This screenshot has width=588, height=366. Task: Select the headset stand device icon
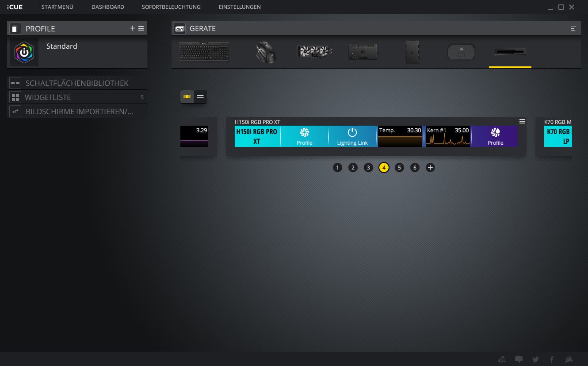(x=461, y=52)
